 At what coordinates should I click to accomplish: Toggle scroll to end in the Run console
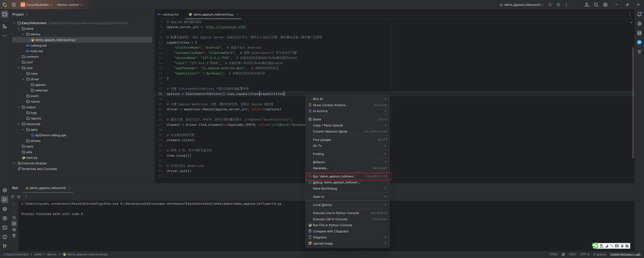14,224
